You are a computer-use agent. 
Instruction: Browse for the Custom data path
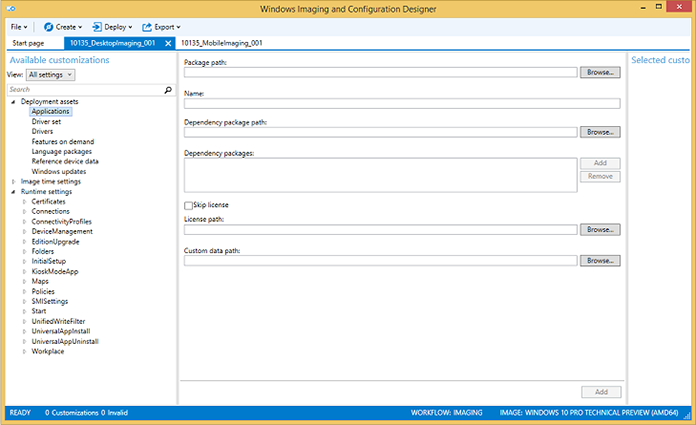coord(600,261)
